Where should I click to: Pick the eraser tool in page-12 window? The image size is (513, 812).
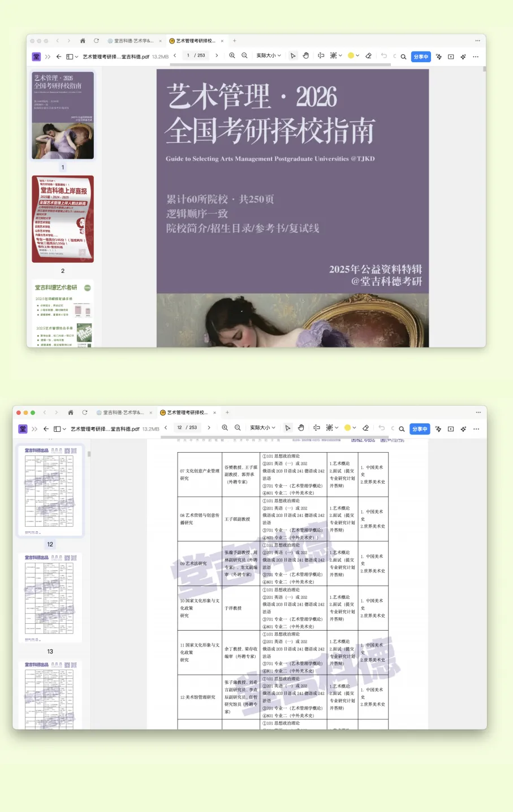[x=366, y=428]
